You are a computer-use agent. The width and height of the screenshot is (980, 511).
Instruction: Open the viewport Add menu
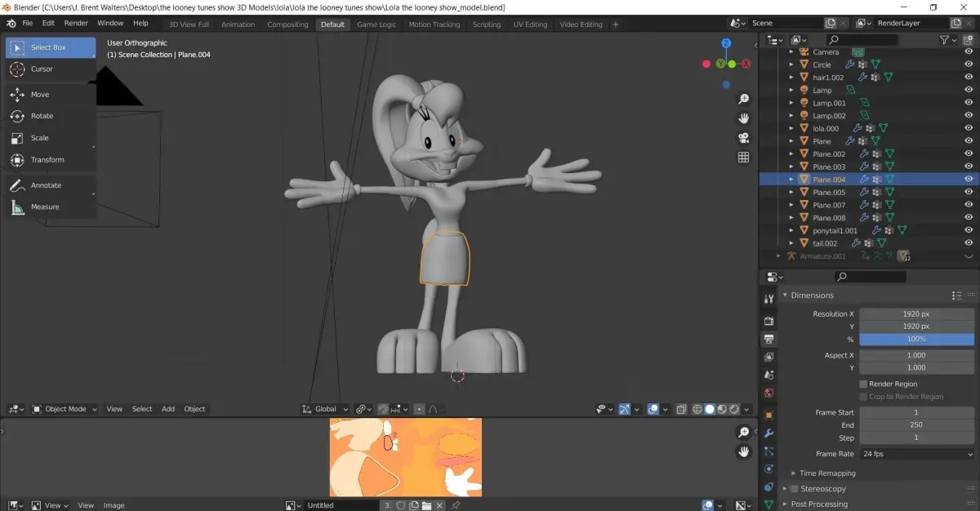(x=168, y=409)
